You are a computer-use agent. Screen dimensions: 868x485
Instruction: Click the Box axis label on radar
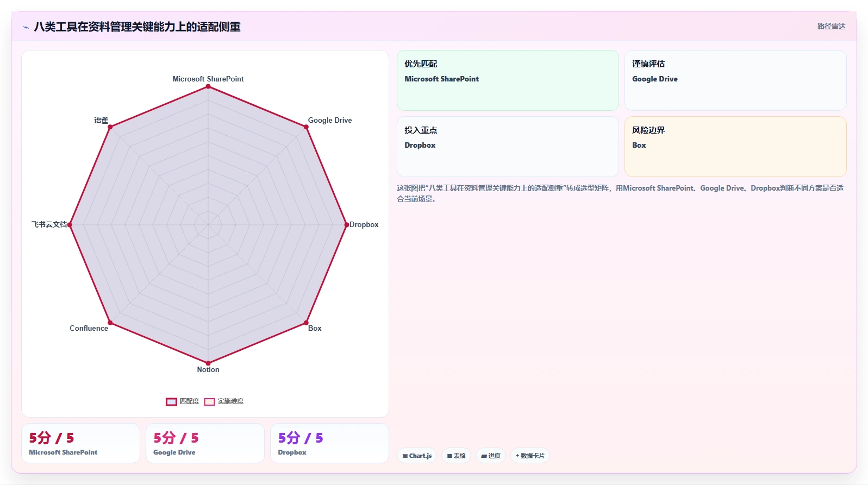(315, 328)
